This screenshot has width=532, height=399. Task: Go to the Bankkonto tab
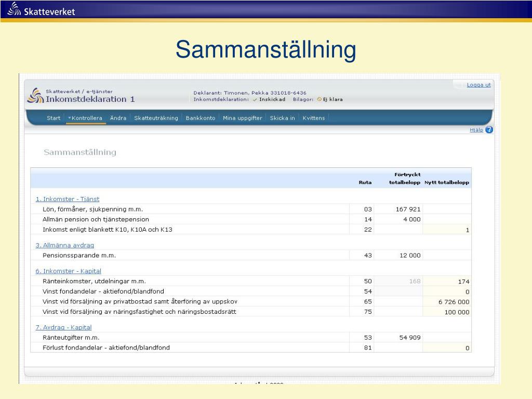tap(201, 118)
